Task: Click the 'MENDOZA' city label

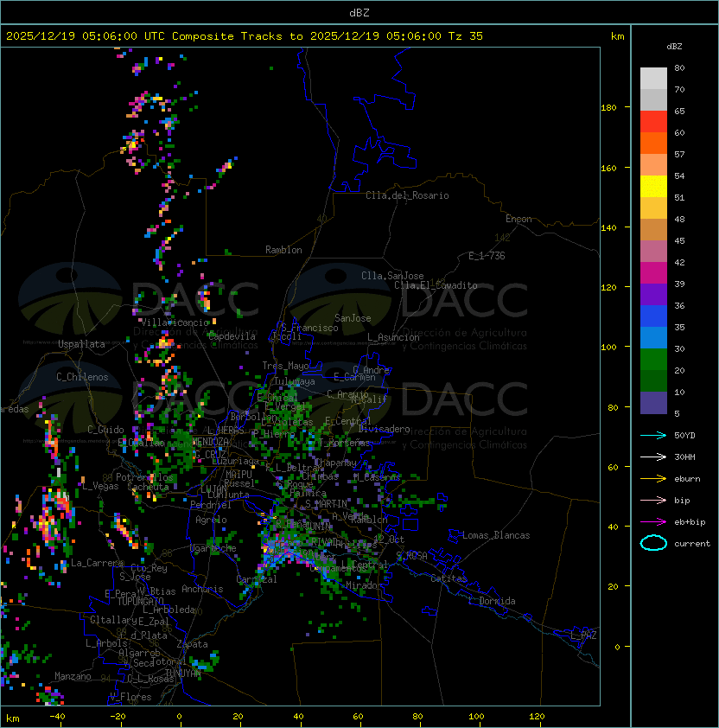Action: point(210,441)
